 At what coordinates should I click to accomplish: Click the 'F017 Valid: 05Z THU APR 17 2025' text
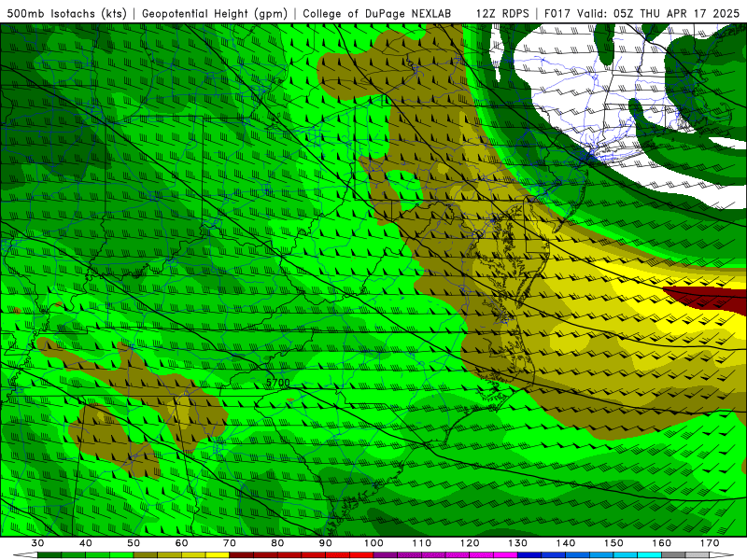click(x=641, y=13)
